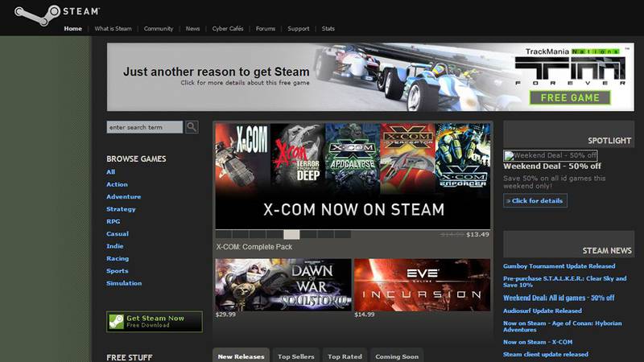Browse All games
Screen dimensions: 644x362
pyautogui.click(x=111, y=172)
